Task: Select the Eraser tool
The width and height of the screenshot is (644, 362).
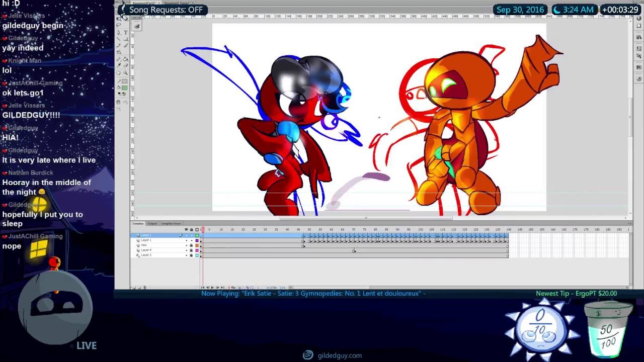Action: click(126, 65)
